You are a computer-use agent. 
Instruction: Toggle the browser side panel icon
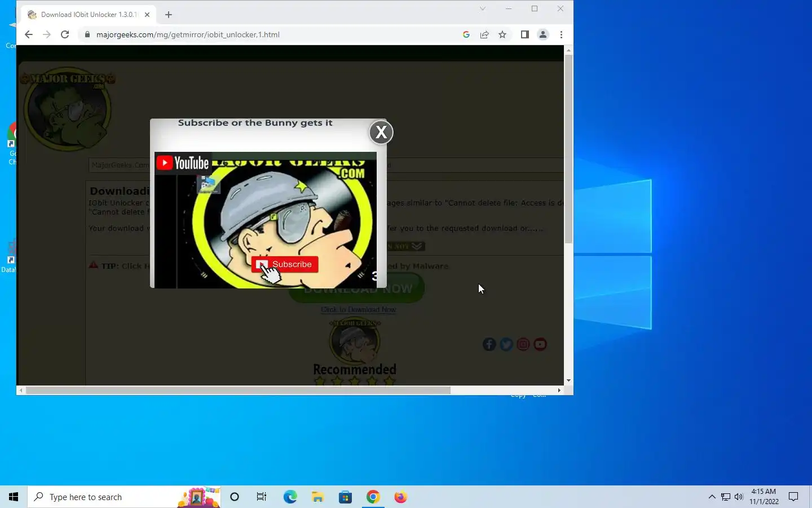(524, 34)
